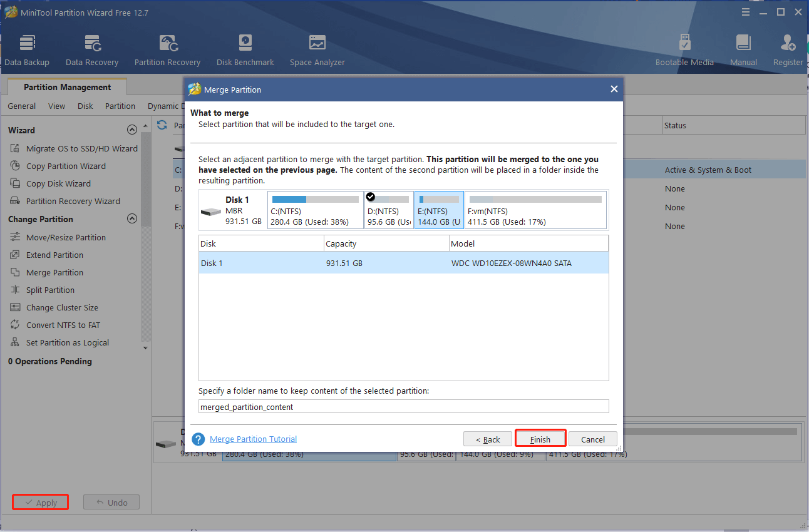Screen dimensions: 809x532
Task: Click the Undo button
Action: pyautogui.click(x=111, y=502)
